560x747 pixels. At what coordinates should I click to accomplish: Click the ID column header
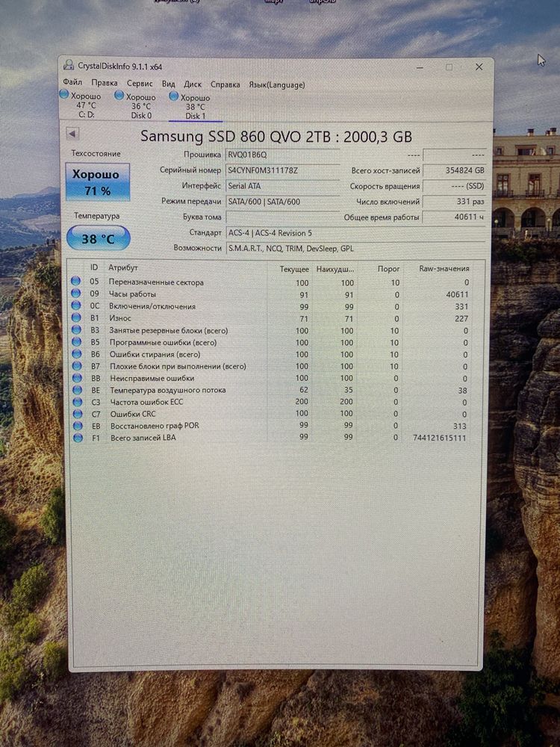click(x=94, y=267)
